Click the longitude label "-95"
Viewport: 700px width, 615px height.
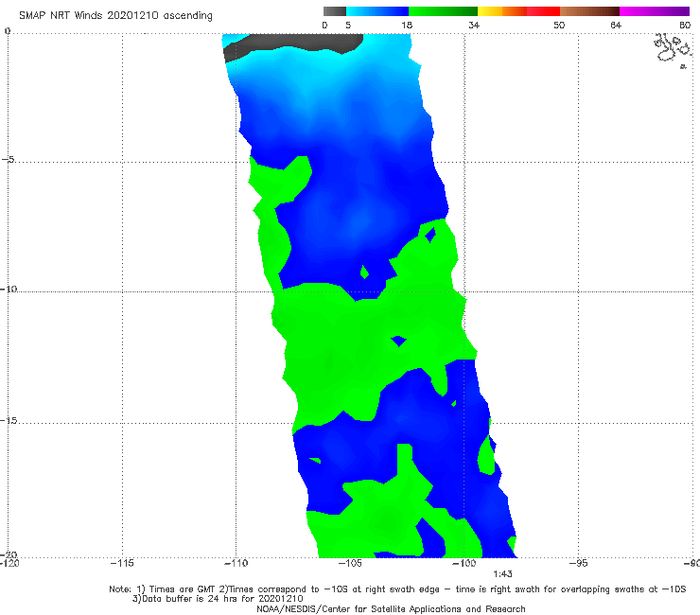pyautogui.click(x=579, y=563)
